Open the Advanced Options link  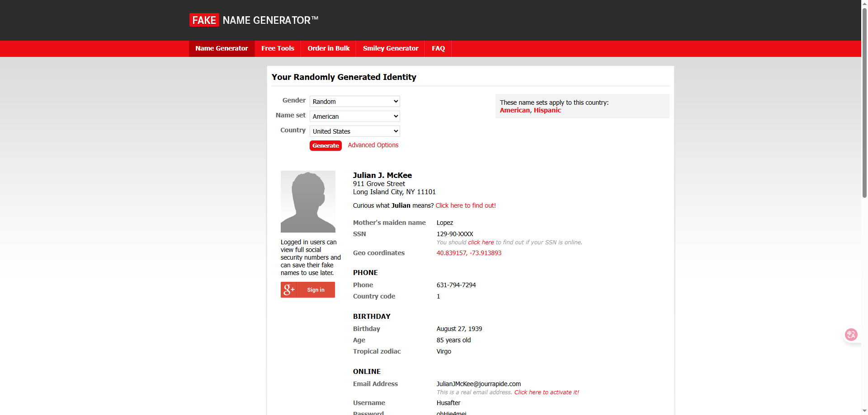373,145
